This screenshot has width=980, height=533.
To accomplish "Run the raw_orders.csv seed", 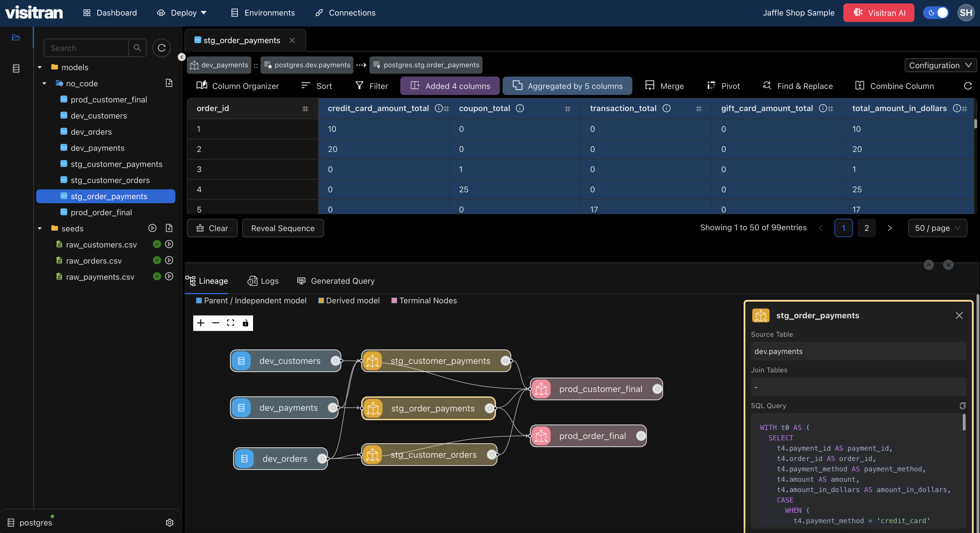I will coord(169,260).
